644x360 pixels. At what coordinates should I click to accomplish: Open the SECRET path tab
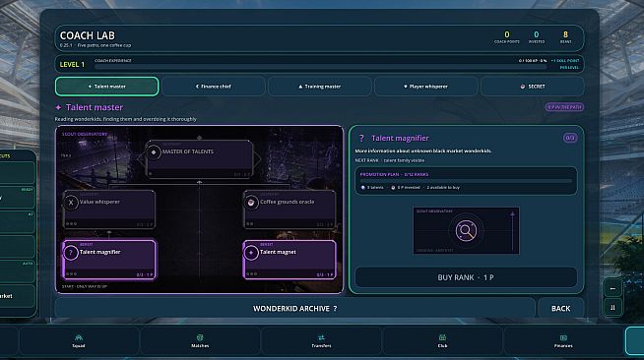point(533,87)
